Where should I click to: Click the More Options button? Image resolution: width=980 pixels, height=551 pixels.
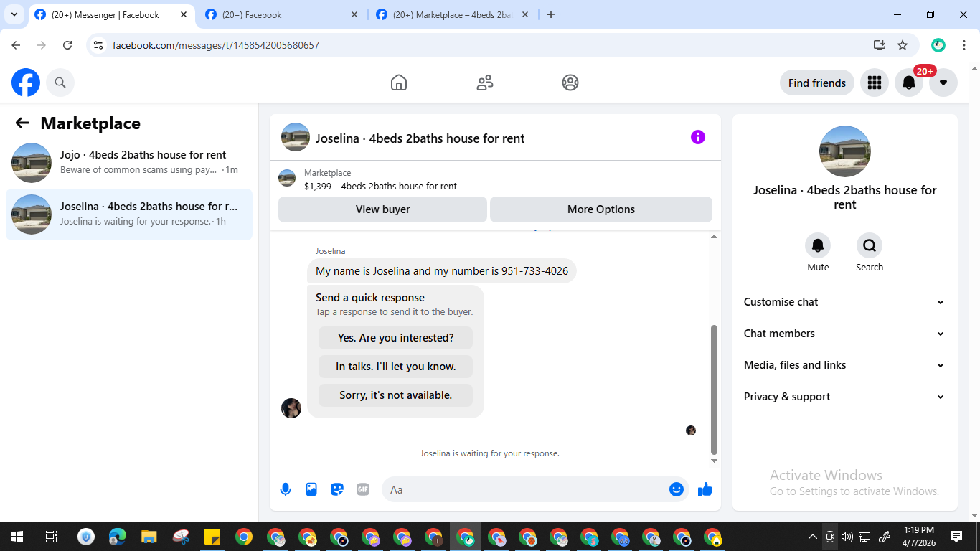pos(601,209)
